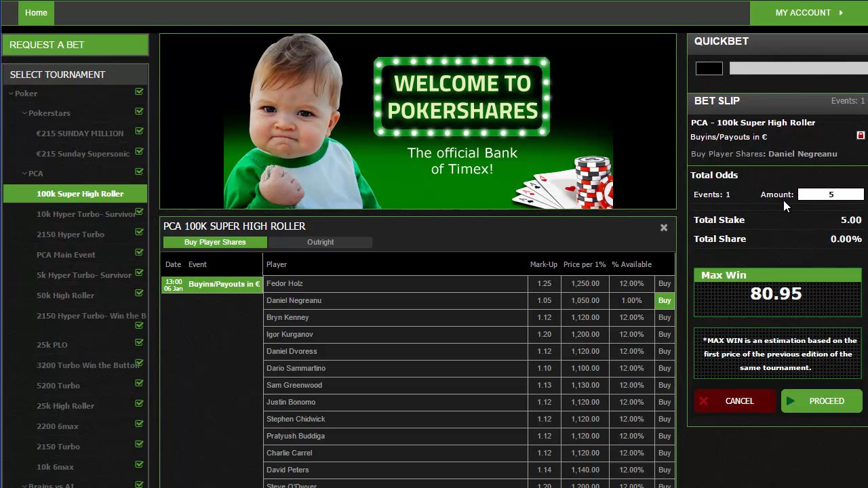Go to the Home tab
This screenshot has width=868, height=488.
36,12
